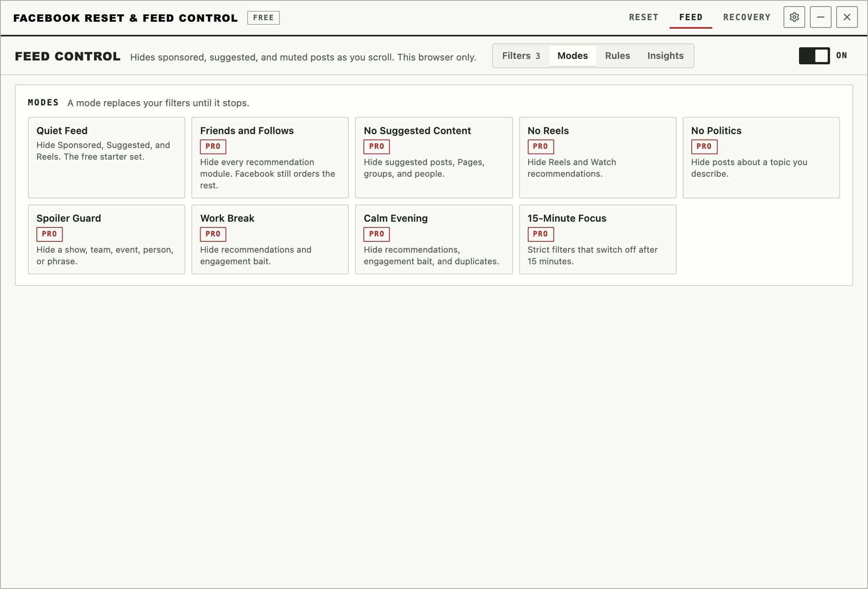Turn off the Feed Control ON switch

coord(815,56)
